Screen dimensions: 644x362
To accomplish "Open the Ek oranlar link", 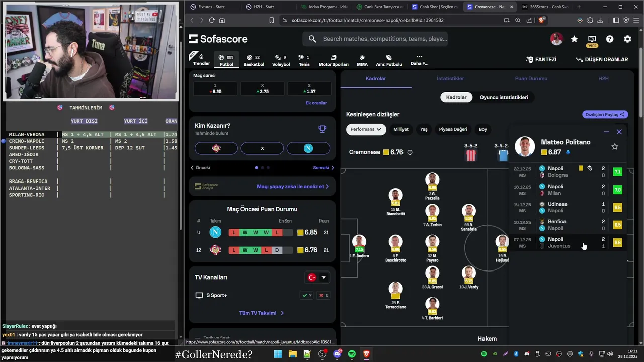I will click(316, 103).
